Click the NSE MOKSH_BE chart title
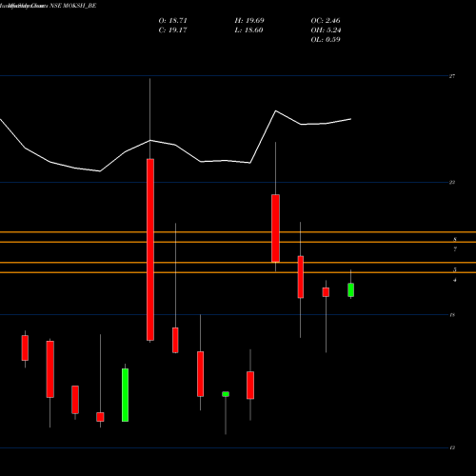This screenshot has width=476, height=476. [x=73, y=6]
